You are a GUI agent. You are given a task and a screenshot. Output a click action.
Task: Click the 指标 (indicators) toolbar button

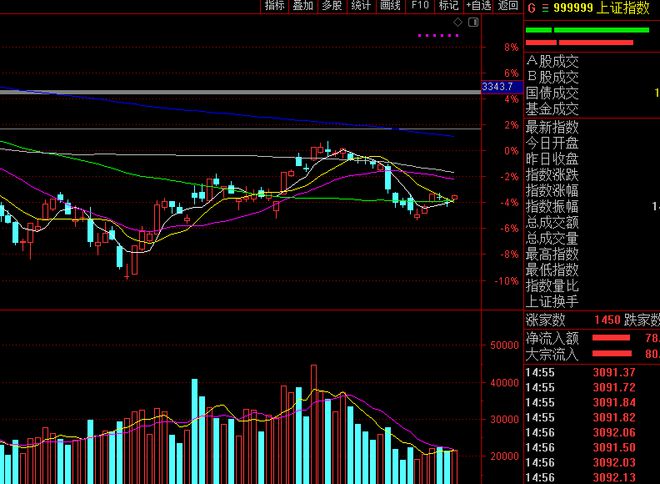click(275, 6)
